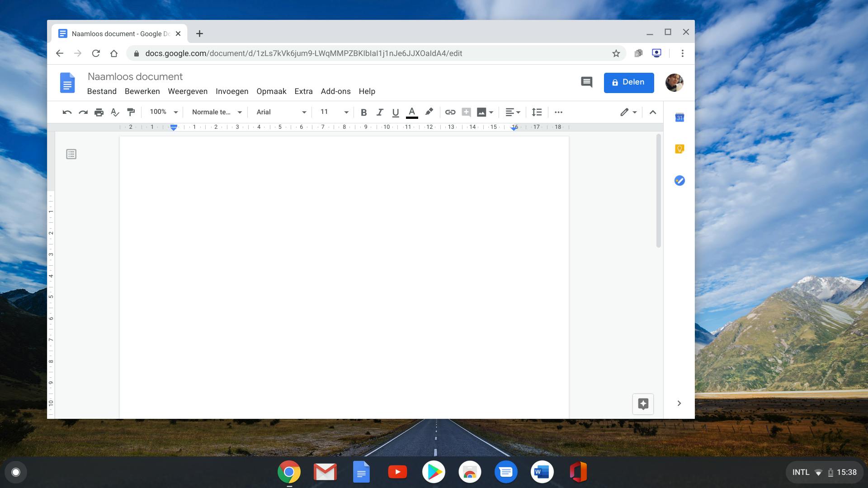Select the paint format roller tool
Image resolution: width=868 pixels, height=488 pixels.
[131, 113]
